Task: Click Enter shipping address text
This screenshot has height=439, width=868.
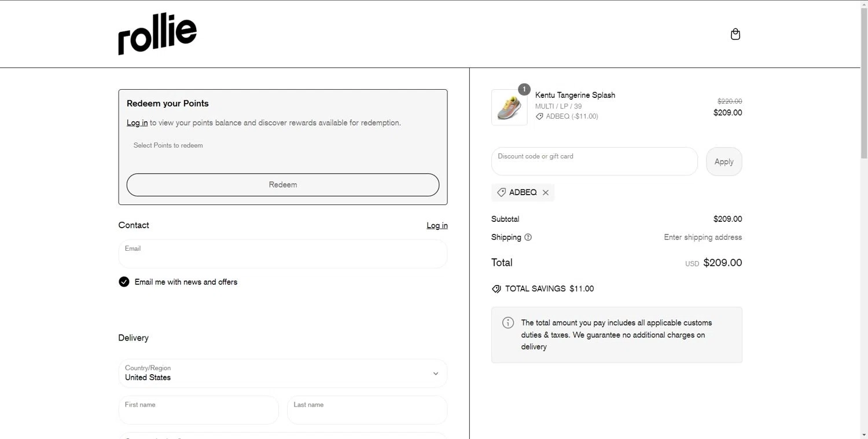Action: 703,237
